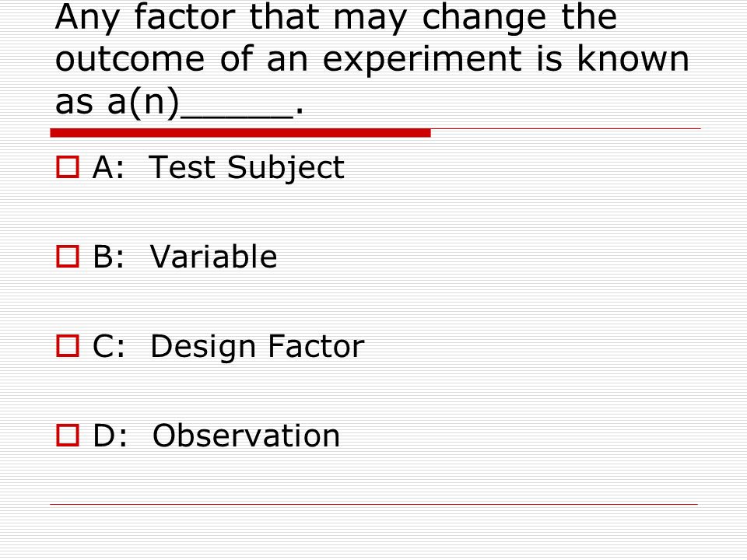Click the word 'known' in the question
The height and width of the screenshot is (560, 747).
pyautogui.click(x=633, y=58)
